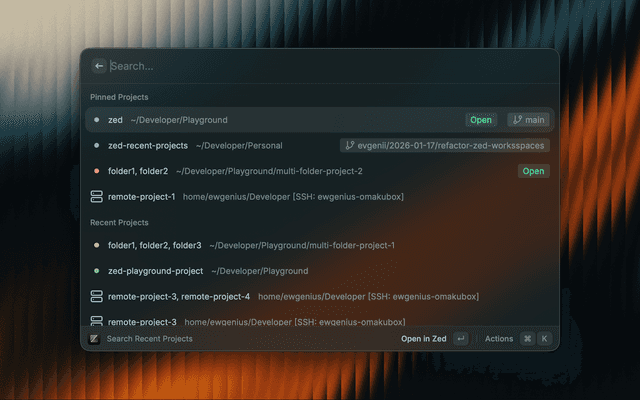640x400 pixels.
Task: Click the server icon beside remote-project-3, remote-project-4
Action: coord(96,297)
